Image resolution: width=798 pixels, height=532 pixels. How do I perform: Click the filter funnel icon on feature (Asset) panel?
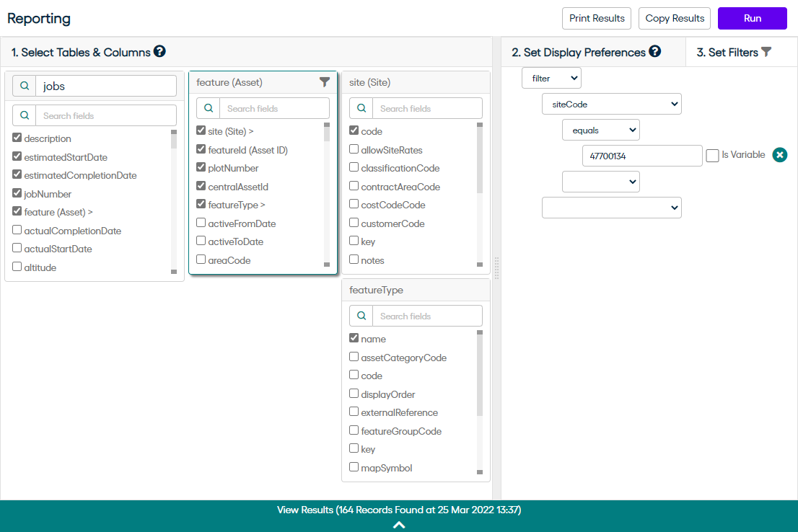325,83
